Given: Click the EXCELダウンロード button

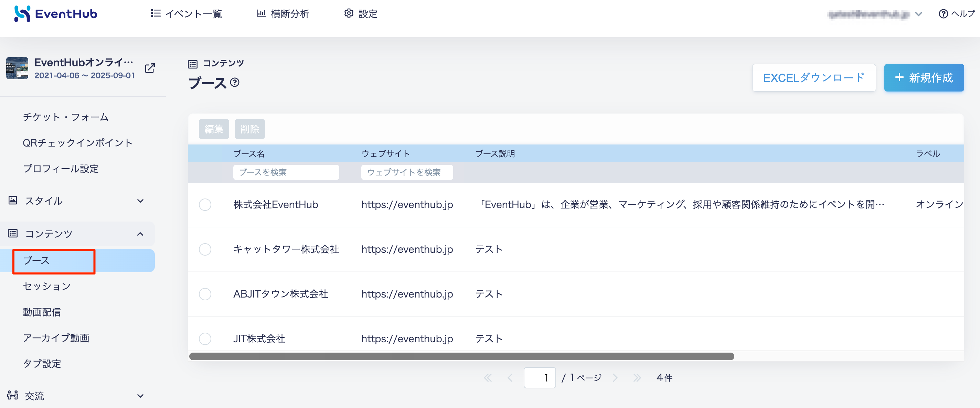Looking at the screenshot, I should click(814, 77).
